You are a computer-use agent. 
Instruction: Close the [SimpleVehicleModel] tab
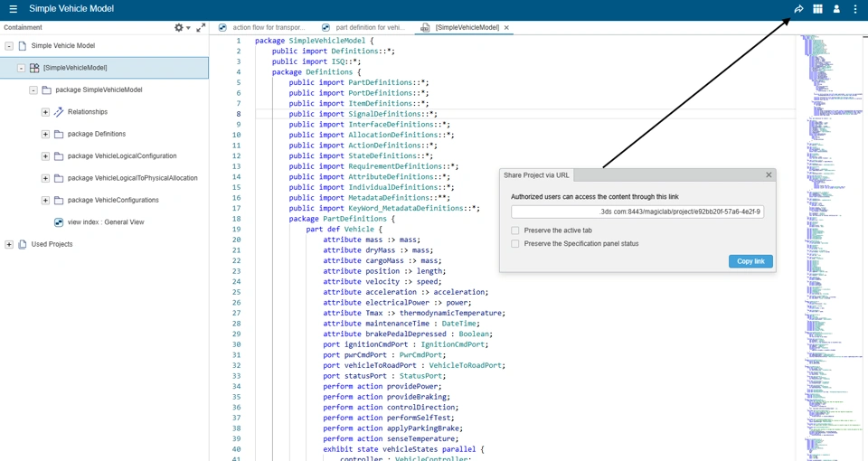506,28
